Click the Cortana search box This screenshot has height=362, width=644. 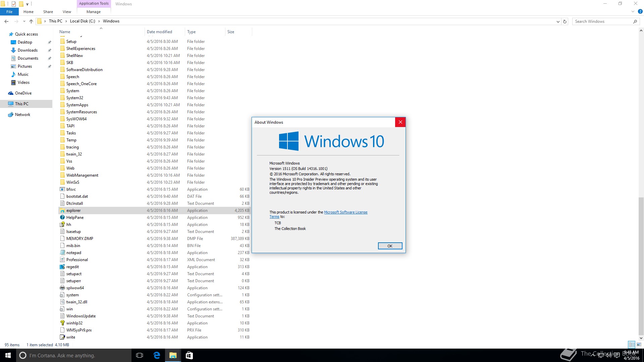tap(74, 355)
